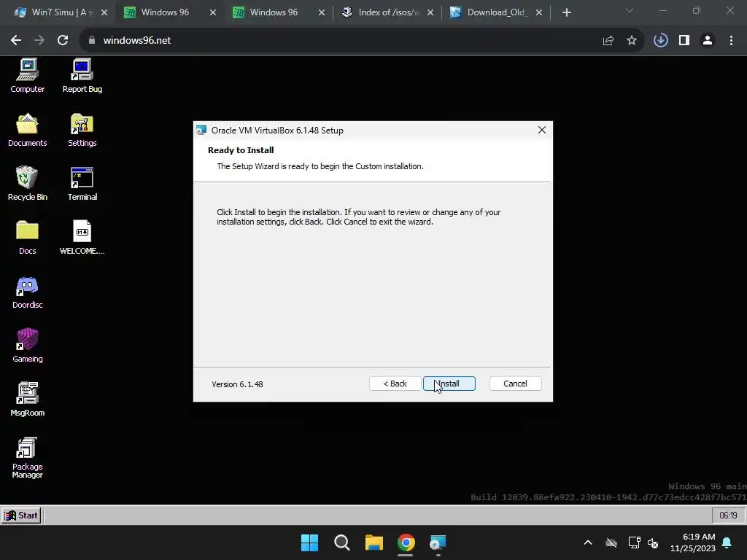Launch the MsgRoom shortcut
747x560 pixels.
pos(27,400)
